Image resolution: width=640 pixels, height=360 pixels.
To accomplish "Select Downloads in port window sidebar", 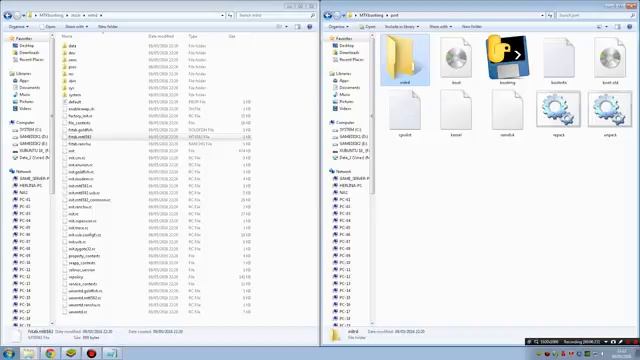I will pyautogui.click(x=349, y=53).
